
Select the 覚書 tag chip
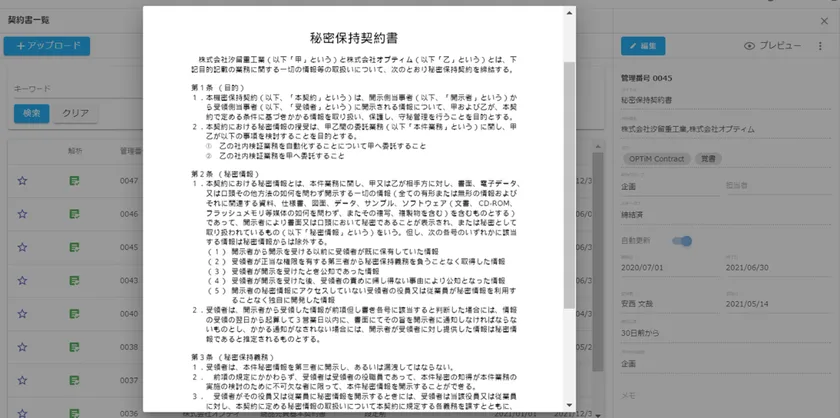(x=706, y=158)
